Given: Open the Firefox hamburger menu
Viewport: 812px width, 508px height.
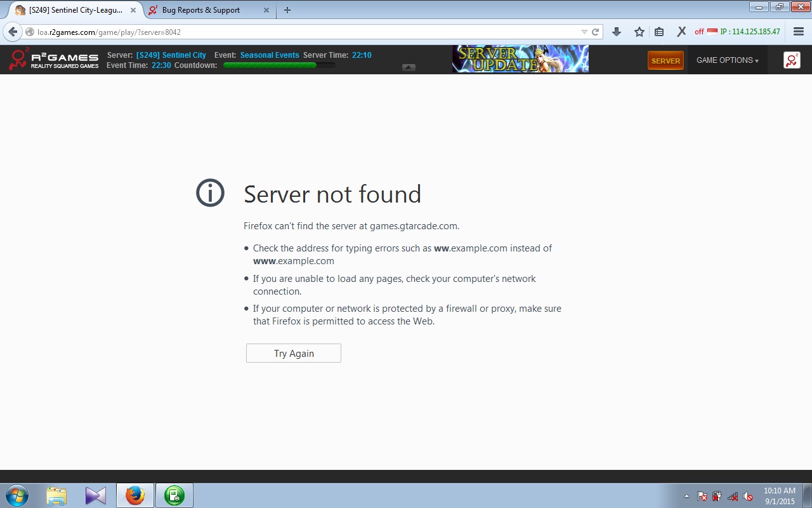Looking at the screenshot, I should tap(799, 32).
